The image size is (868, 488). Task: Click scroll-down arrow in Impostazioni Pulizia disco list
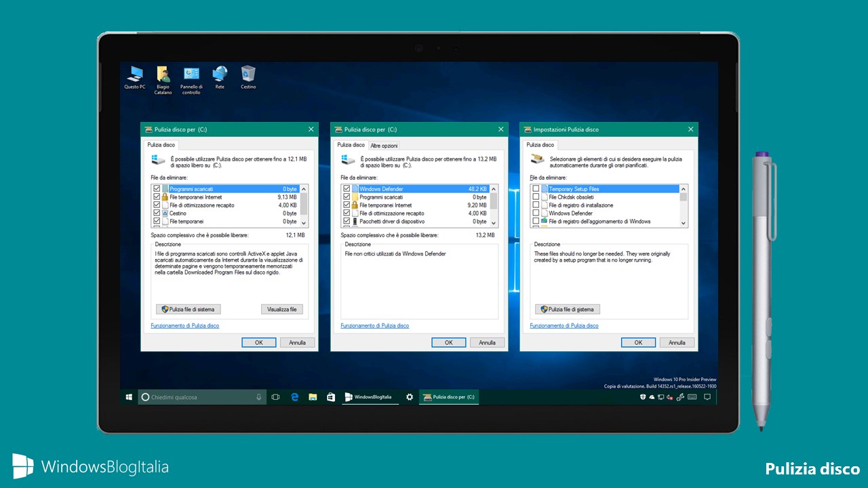tap(684, 222)
